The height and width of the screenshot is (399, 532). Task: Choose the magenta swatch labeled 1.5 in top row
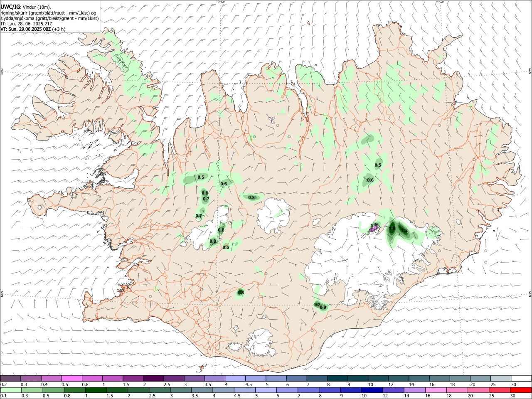coord(133,379)
